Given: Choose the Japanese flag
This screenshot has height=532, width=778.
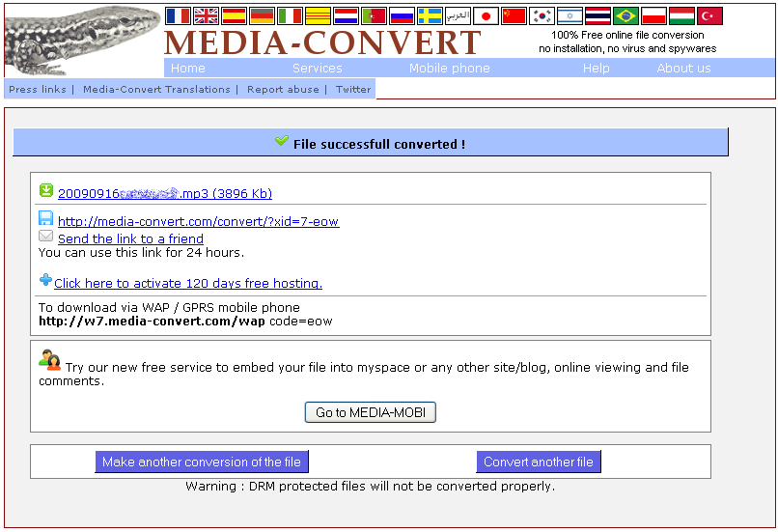Looking at the screenshot, I should [486, 15].
